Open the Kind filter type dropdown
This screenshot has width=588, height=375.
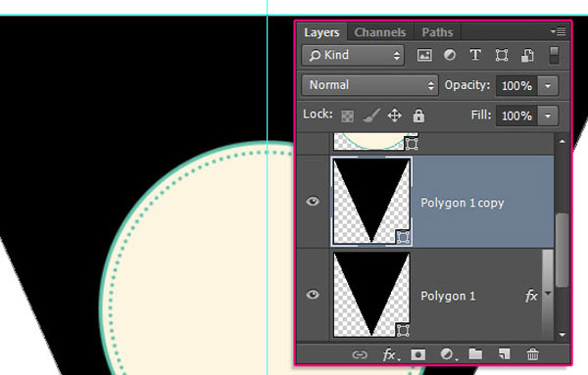pos(353,56)
